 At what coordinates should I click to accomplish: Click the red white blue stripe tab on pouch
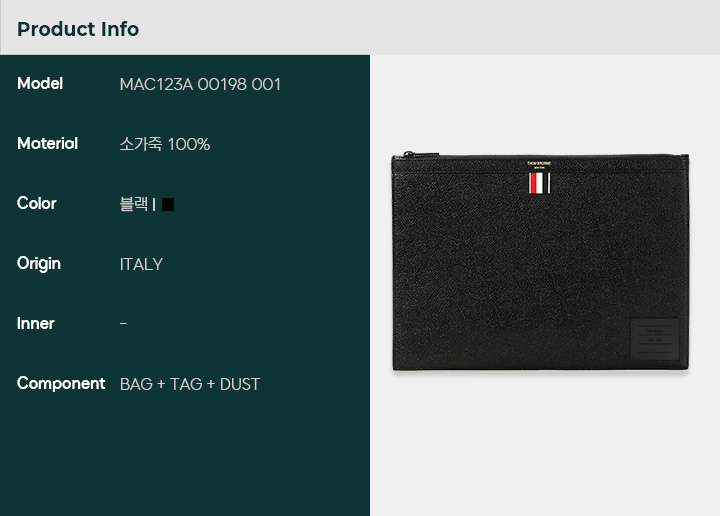point(540,183)
